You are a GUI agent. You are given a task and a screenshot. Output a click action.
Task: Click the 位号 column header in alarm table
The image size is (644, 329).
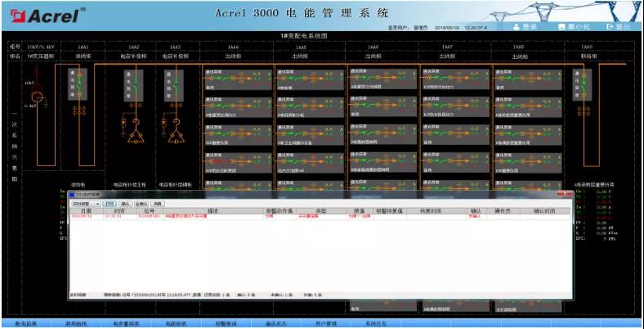click(x=150, y=211)
